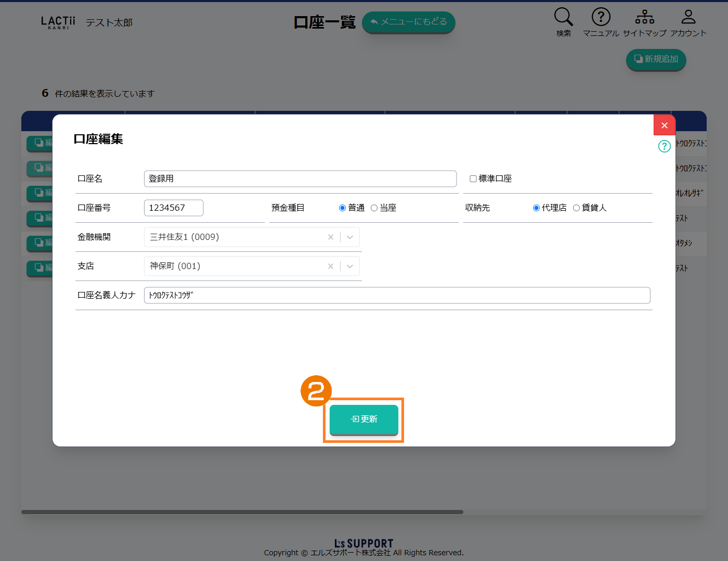
Task: Click the green help icon in dialog
Action: 664,146
